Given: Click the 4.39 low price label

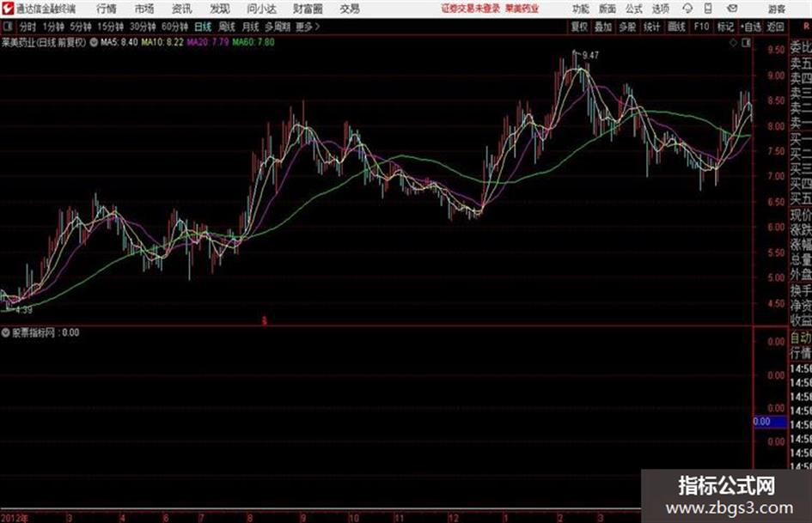Looking at the screenshot, I should pos(24,310).
